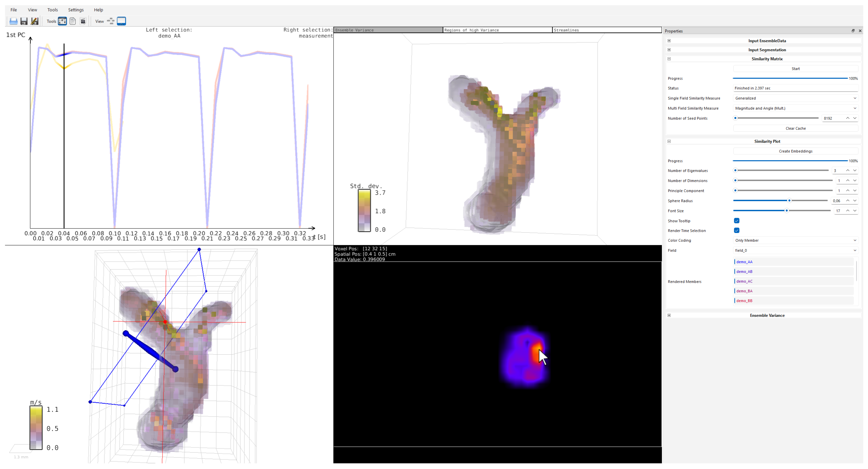Click the save-as floppy with pencil icon
The image size is (868, 469).
click(x=34, y=21)
